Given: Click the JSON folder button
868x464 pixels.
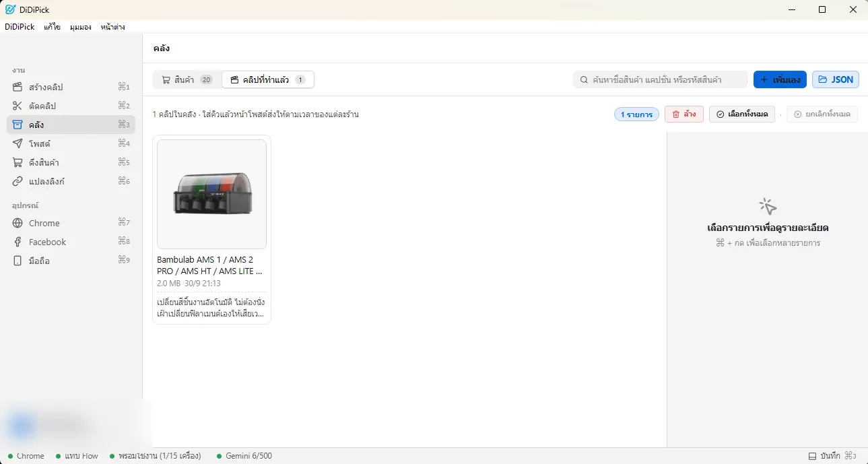Looking at the screenshot, I should click(836, 79).
